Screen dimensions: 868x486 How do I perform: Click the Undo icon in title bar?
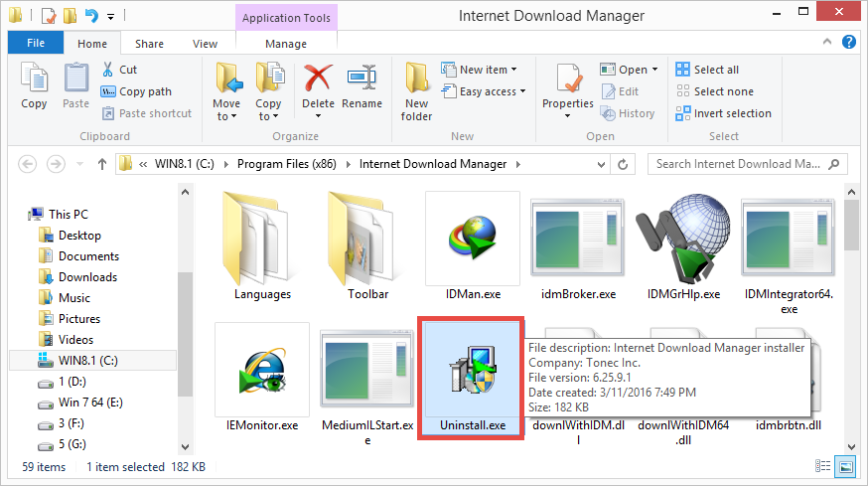tap(91, 16)
